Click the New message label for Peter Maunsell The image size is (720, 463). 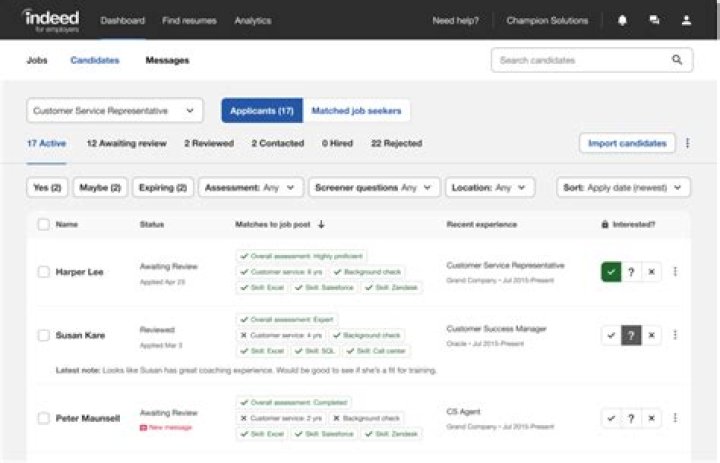pos(170,428)
